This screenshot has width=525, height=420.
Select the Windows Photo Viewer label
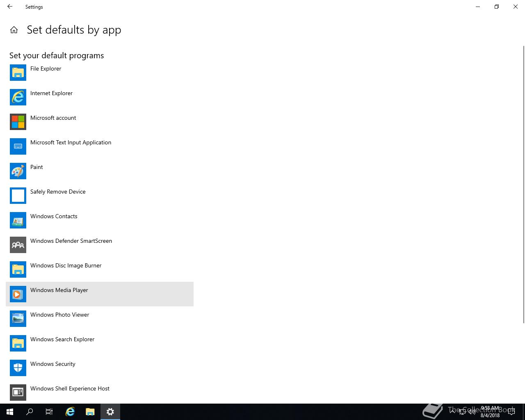(x=59, y=315)
